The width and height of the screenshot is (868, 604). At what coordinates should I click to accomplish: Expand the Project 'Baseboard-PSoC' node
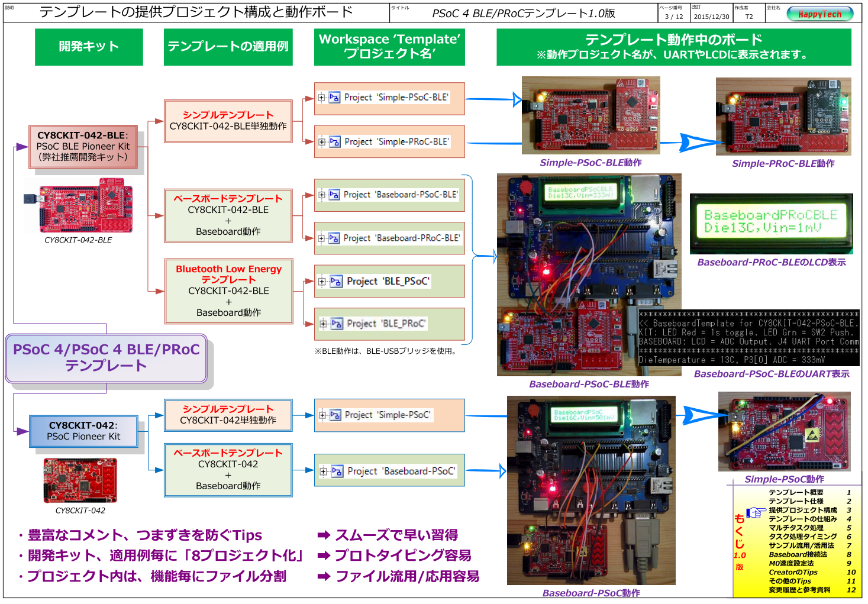click(322, 470)
